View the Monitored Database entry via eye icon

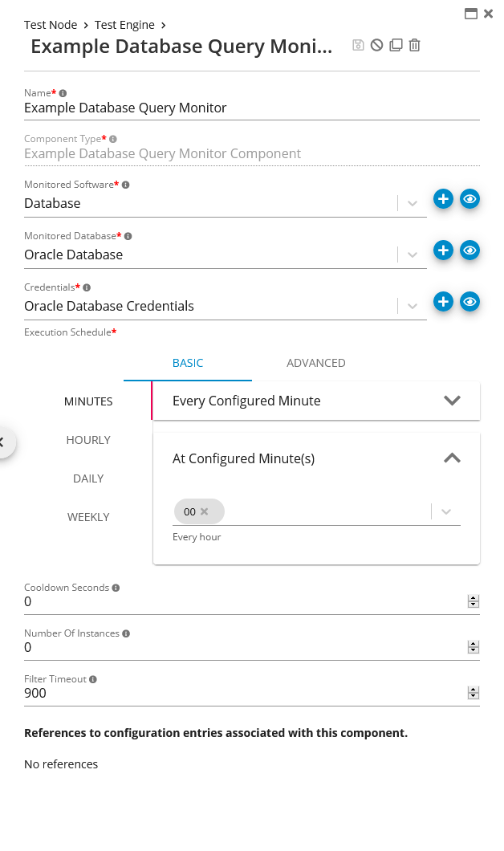point(469,250)
